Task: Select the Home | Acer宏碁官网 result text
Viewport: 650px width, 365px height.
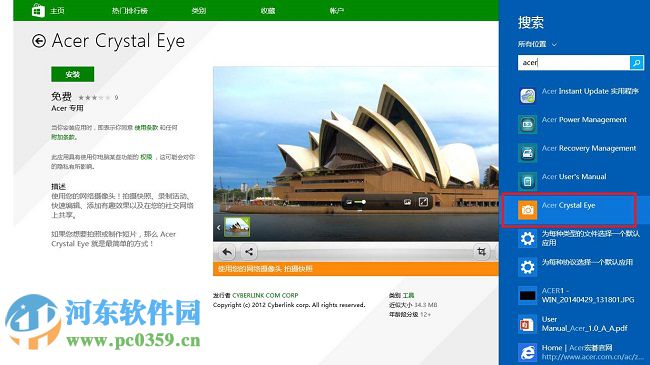Action: [x=577, y=348]
